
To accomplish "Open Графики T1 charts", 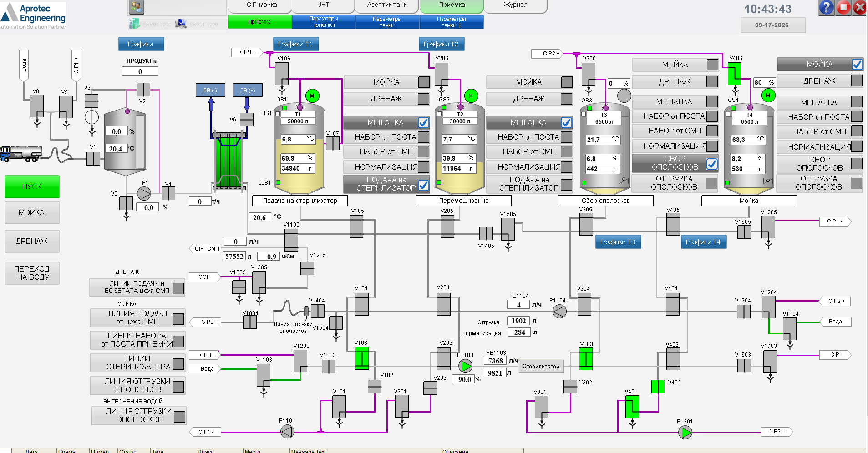I will click(x=295, y=44).
